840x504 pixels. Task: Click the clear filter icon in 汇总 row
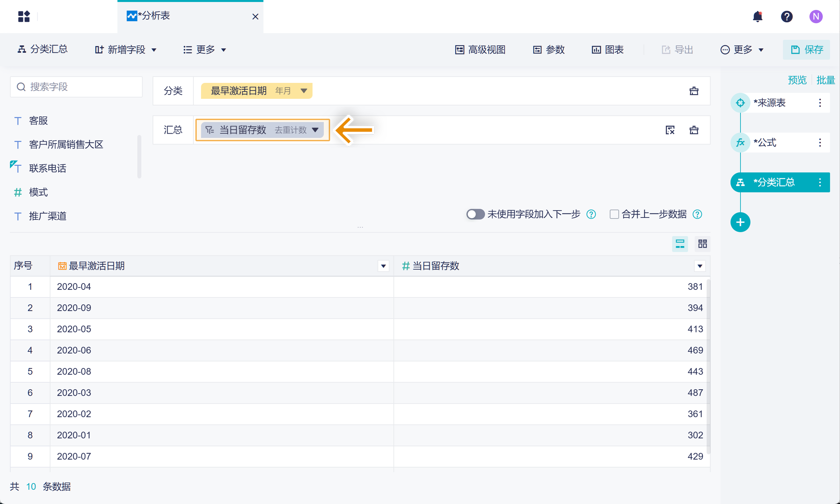670,130
